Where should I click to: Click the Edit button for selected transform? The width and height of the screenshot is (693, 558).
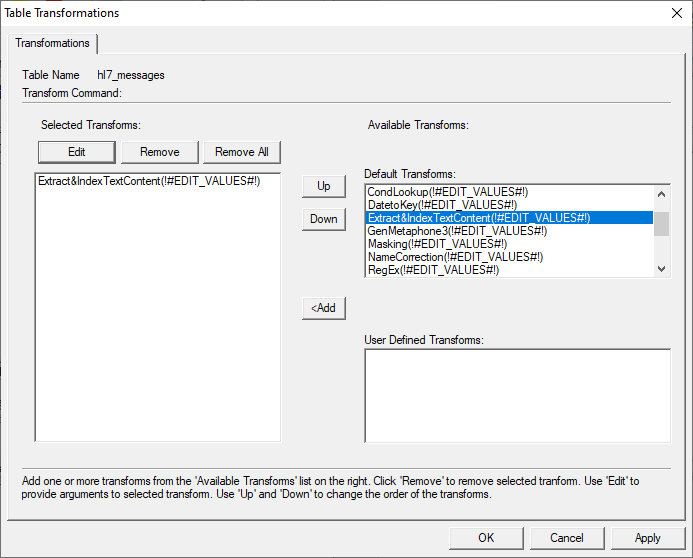[76, 152]
